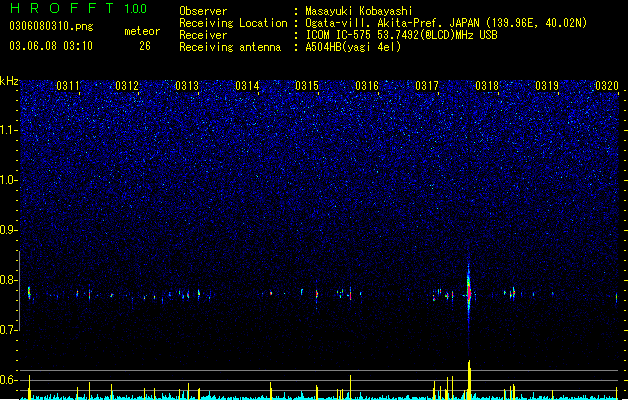
Task: Select observer name Masayuki Kobayashi
Action: pyautogui.click(x=359, y=11)
